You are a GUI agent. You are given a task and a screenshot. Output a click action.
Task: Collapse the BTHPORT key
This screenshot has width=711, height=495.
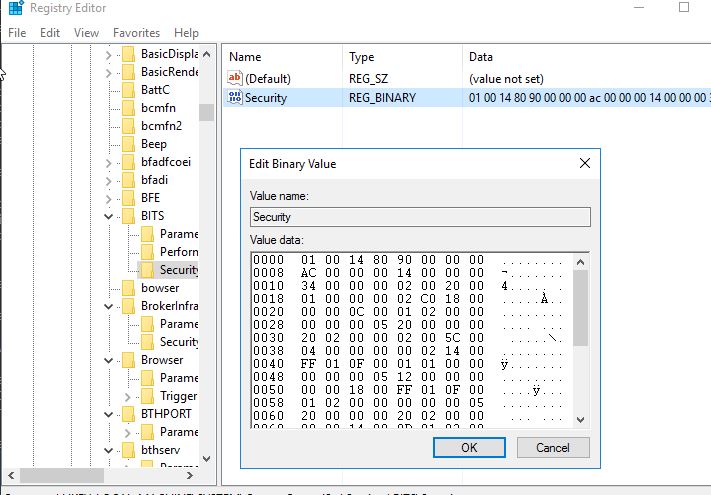pos(109,414)
